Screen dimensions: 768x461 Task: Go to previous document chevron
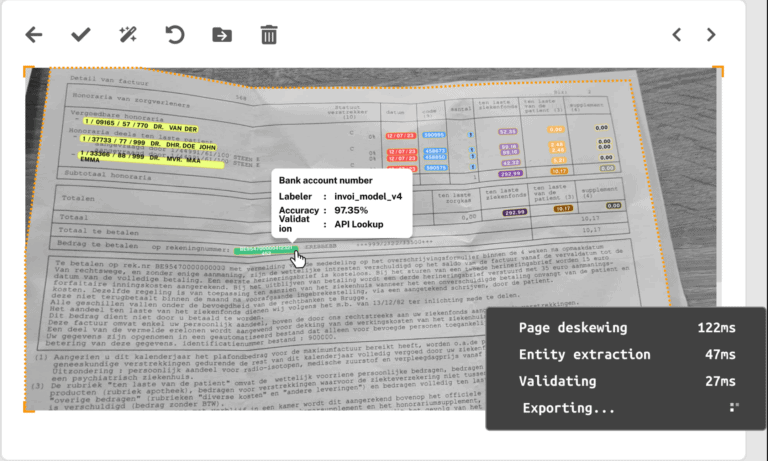pyautogui.click(x=677, y=35)
